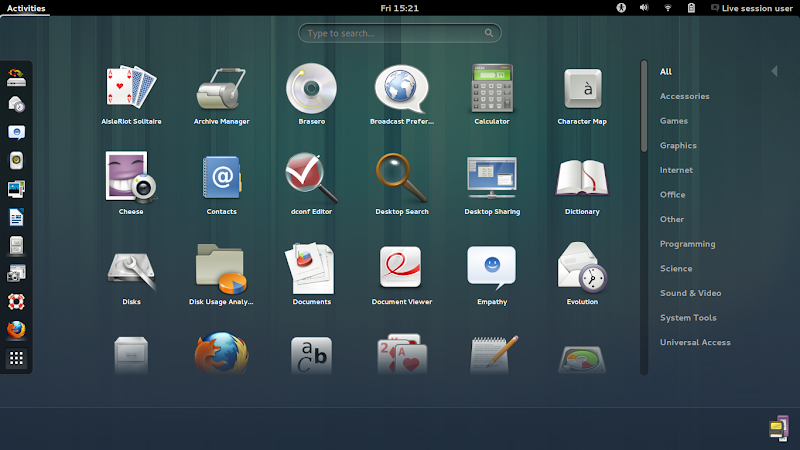Start Brasero disc burner
This screenshot has width=800, height=450.
311,95
